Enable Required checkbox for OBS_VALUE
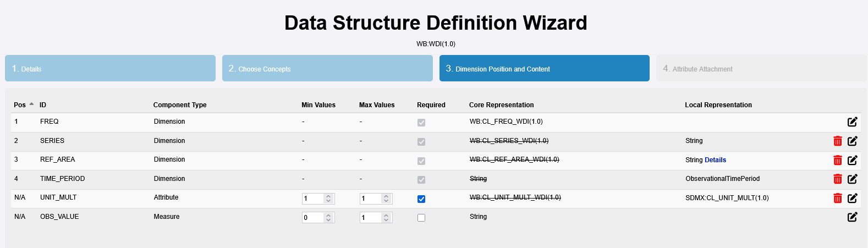 pyautogui.click(x=421, y=218)
